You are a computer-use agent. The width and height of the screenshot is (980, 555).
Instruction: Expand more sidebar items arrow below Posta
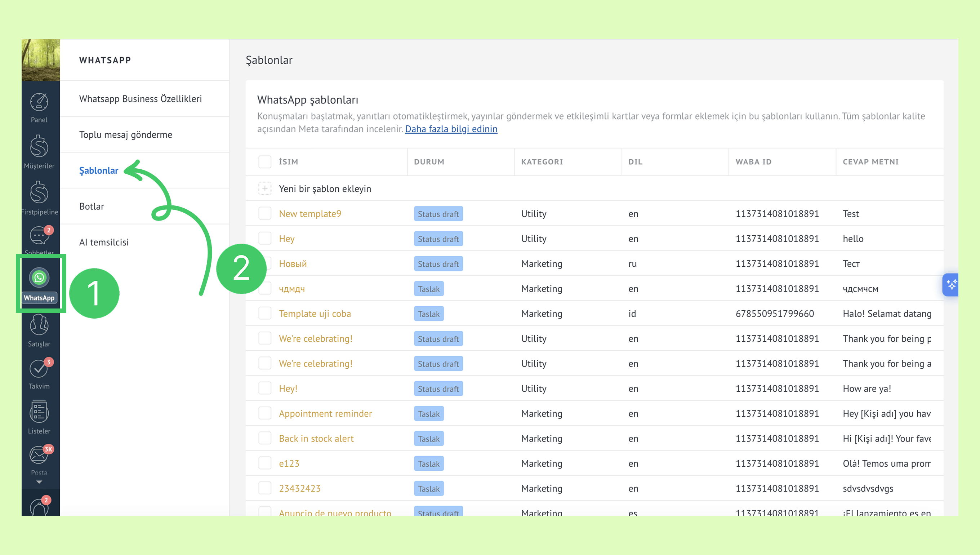coord(39,483)
